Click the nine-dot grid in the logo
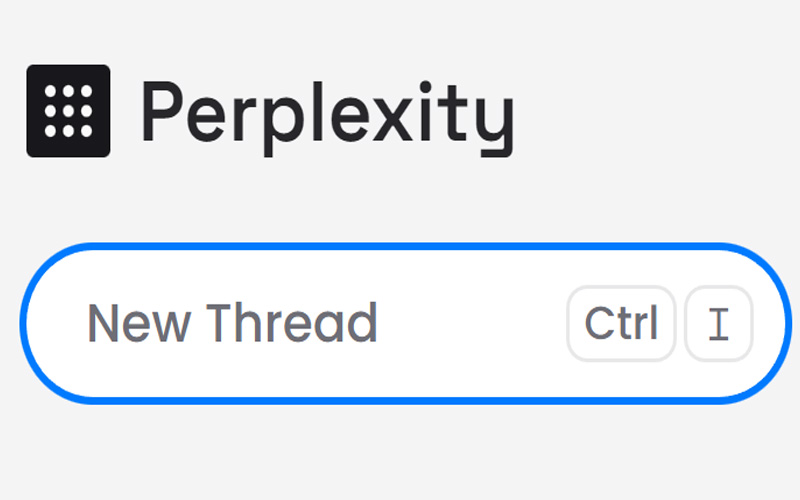Screen dimensions: 800x500 coord(68,111)
